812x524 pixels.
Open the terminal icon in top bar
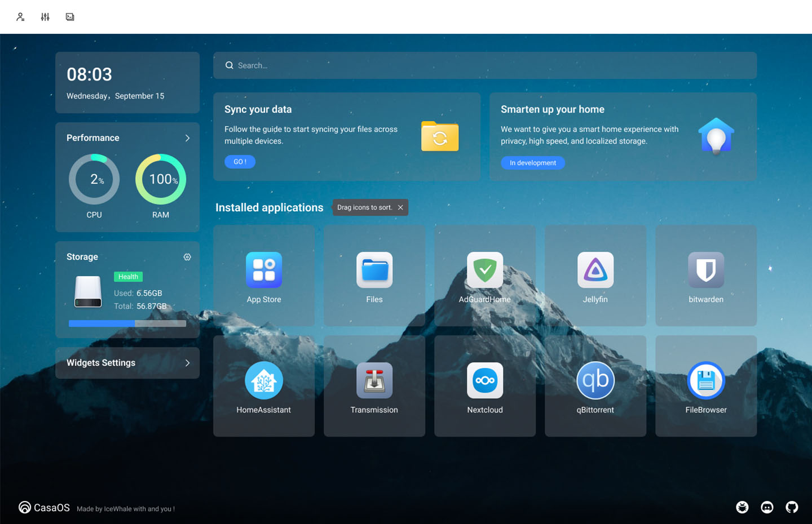70,17
